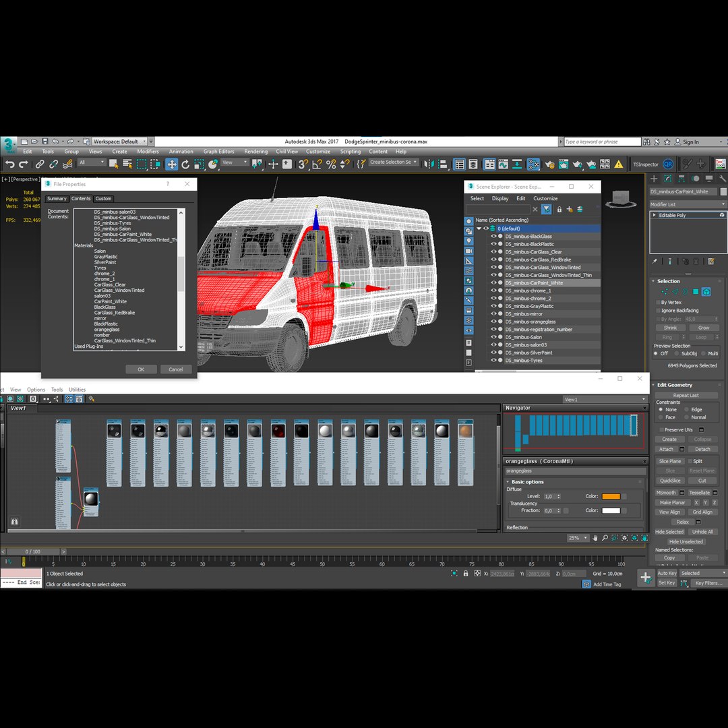
Task: Activate the Select and Scale tool
Action: [199, 164]
